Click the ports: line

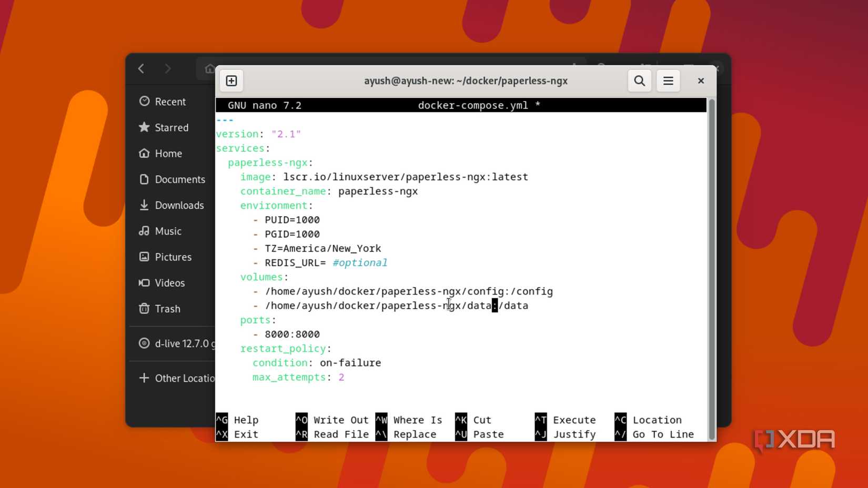pyautogui.click(x=258, y=320)
